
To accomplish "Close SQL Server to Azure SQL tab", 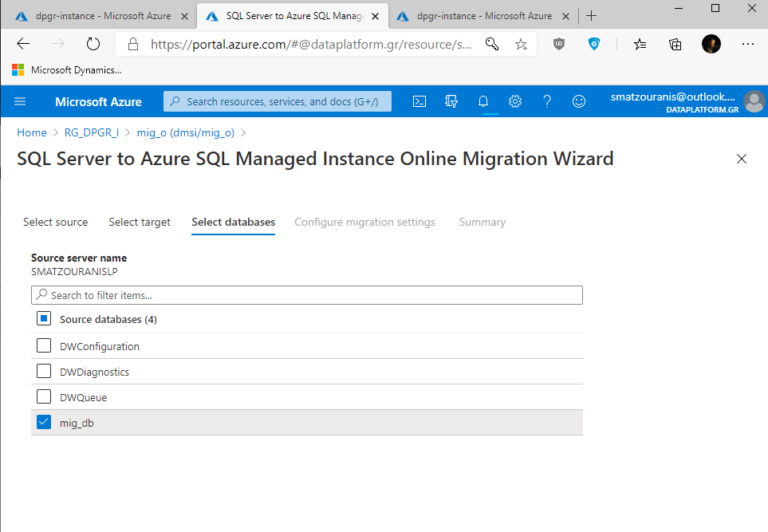I will 375,16.
